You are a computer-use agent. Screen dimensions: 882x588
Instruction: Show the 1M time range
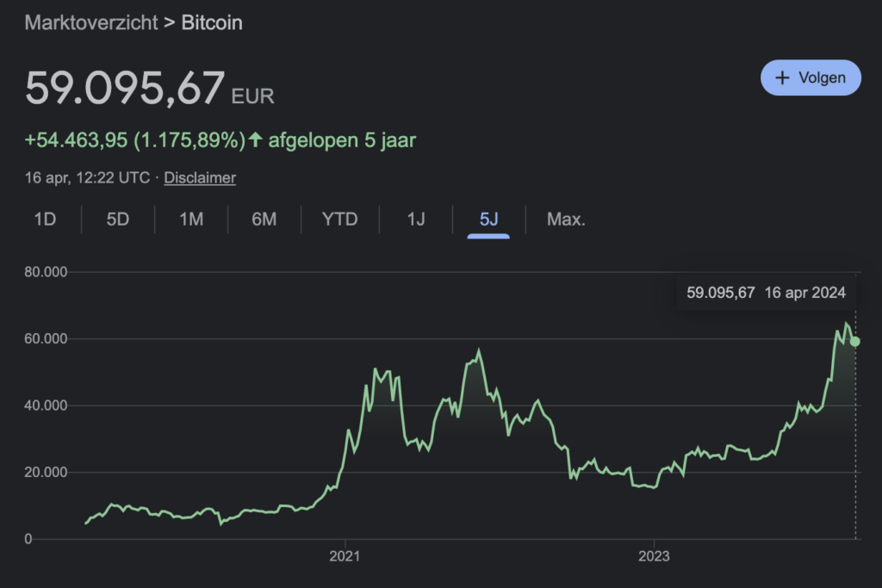coord(191,219)
